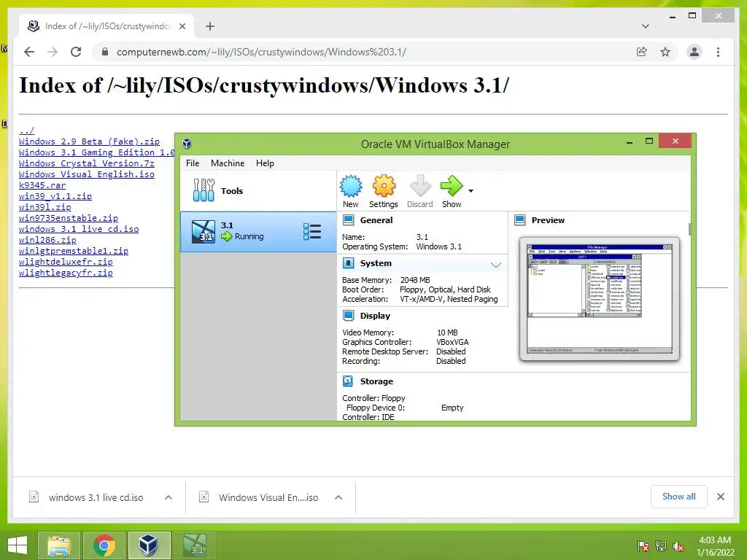Click the Display section monitor icon
Viewport: 747px width, 560px height.
tap(348, 315)
